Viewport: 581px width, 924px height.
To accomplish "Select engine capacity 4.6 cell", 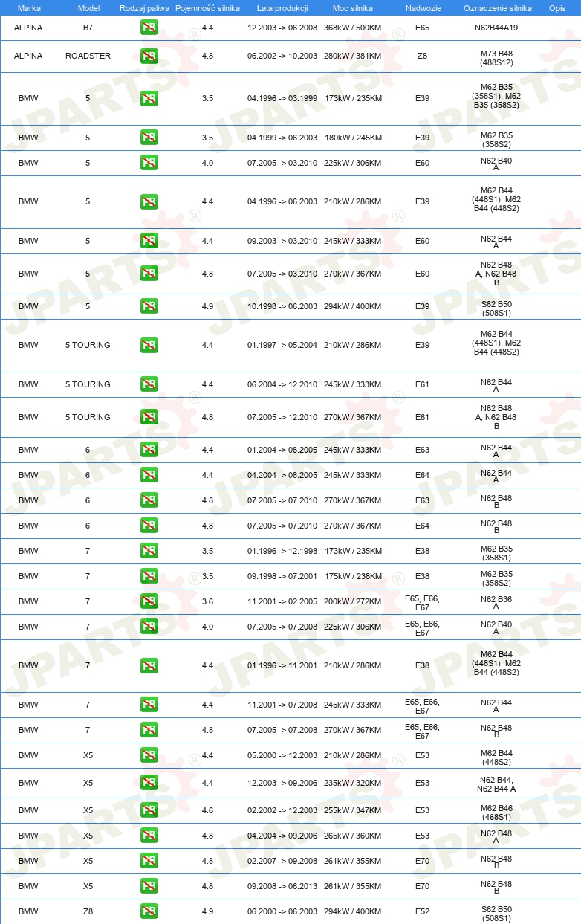I will (x=207, y=810).
